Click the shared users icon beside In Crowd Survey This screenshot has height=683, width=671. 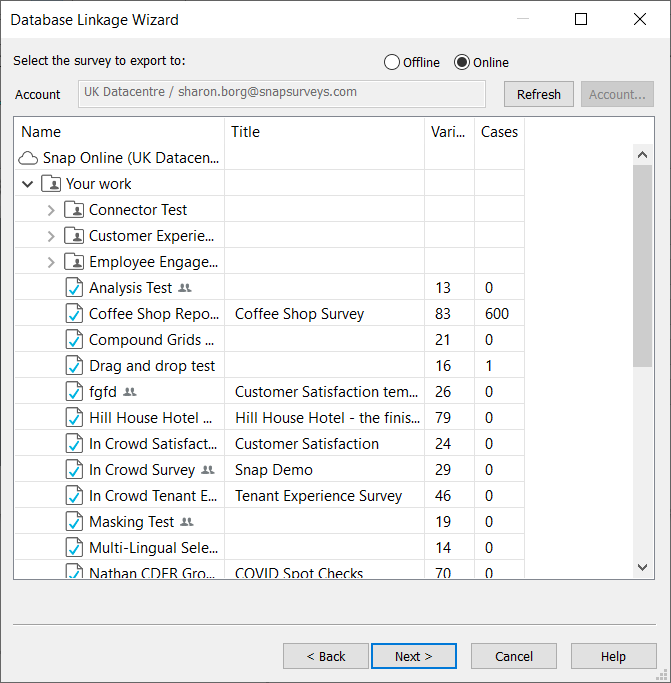pyautogui.click(x=208, y=470)
